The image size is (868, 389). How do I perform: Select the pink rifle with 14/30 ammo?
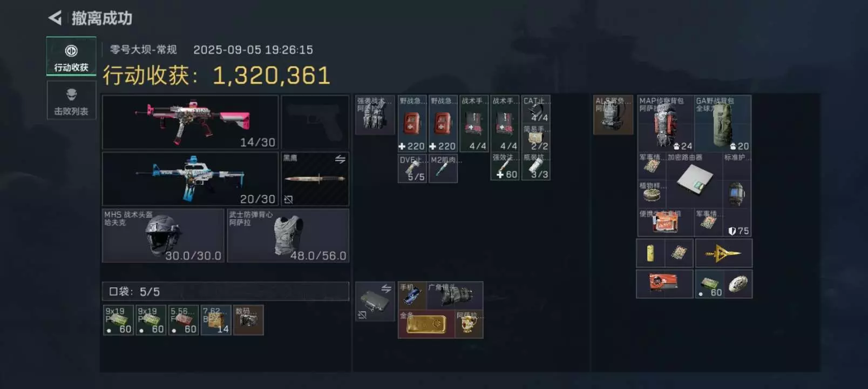pyautogui.click(x=190, y=122)
